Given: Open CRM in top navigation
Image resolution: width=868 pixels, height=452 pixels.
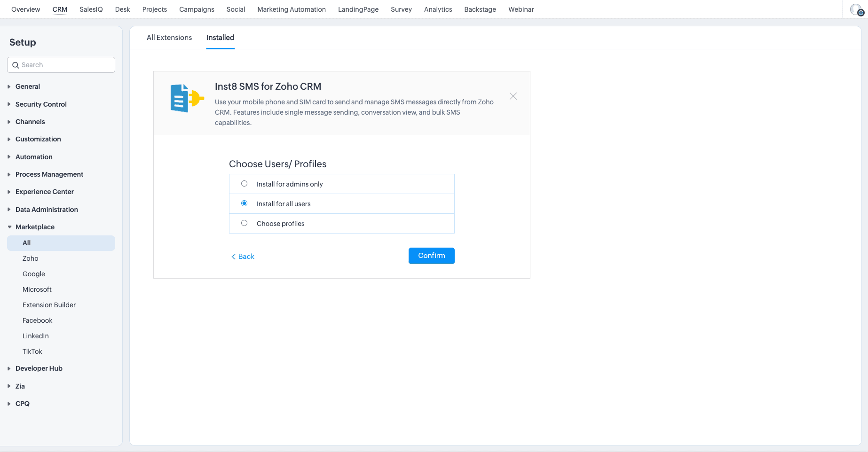Looking at the screenshot, I should pyautogui.click(x=60, y=9).
